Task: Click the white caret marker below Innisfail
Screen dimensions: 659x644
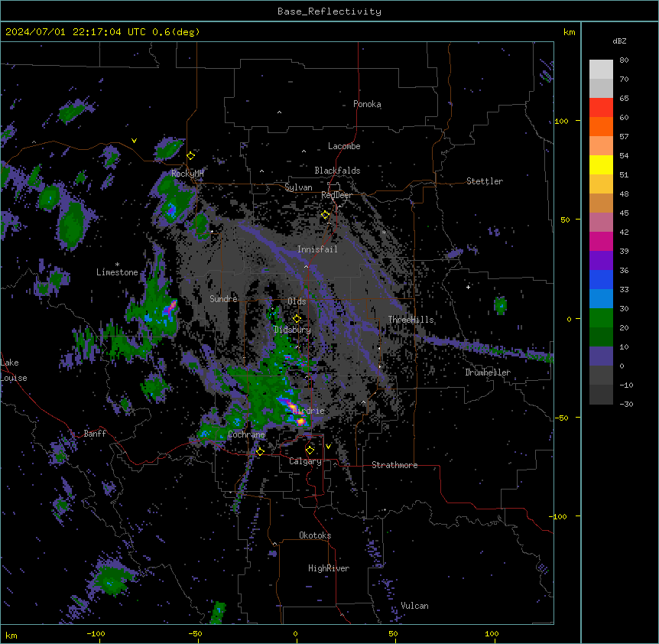Action: click(306, 266)
